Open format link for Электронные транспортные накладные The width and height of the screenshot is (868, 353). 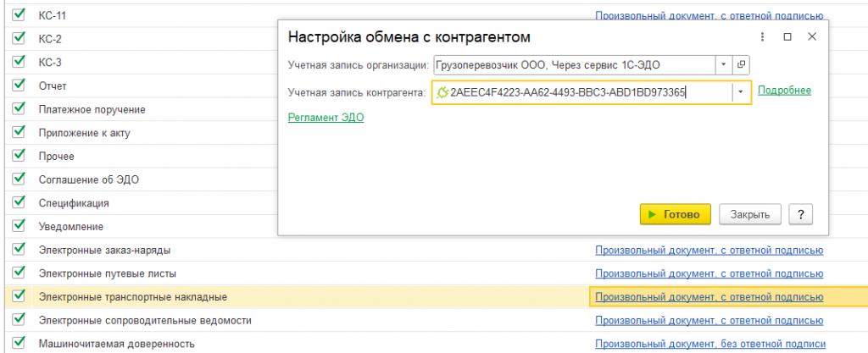click(x=709, y=297)
